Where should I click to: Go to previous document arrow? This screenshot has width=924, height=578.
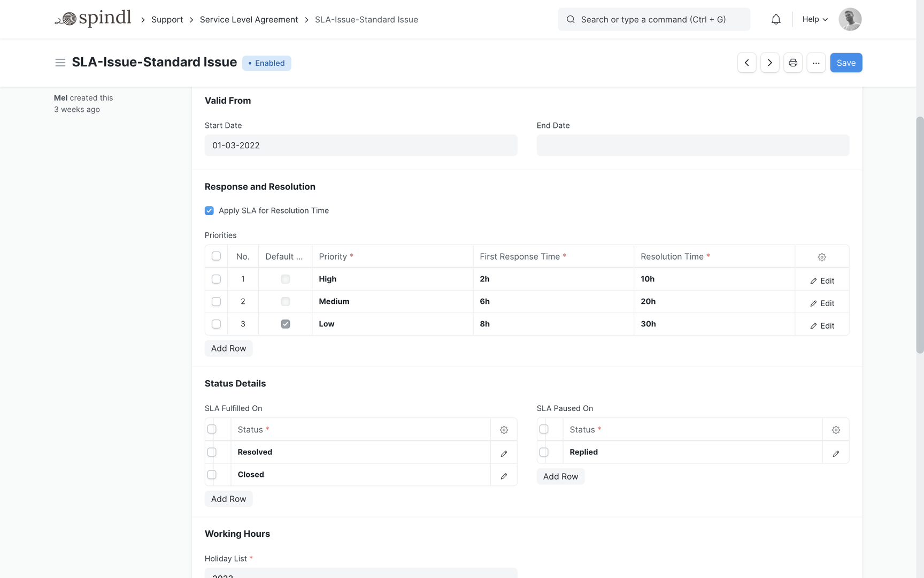[746, 63]
